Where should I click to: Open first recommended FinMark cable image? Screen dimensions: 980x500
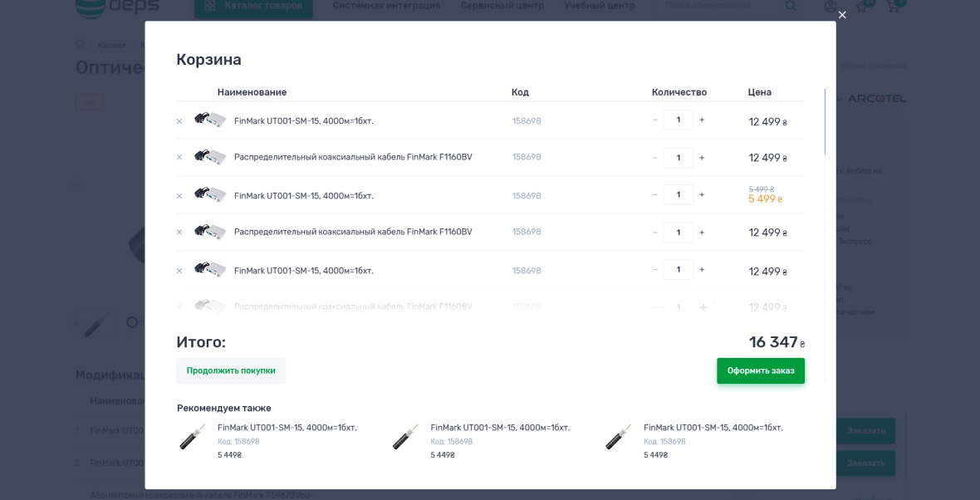(193, 437)
